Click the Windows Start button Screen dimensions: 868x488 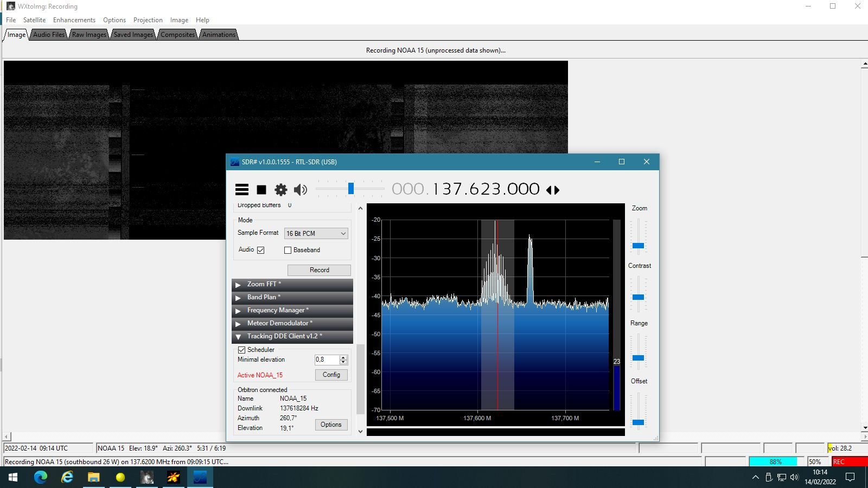click(13, 477)
